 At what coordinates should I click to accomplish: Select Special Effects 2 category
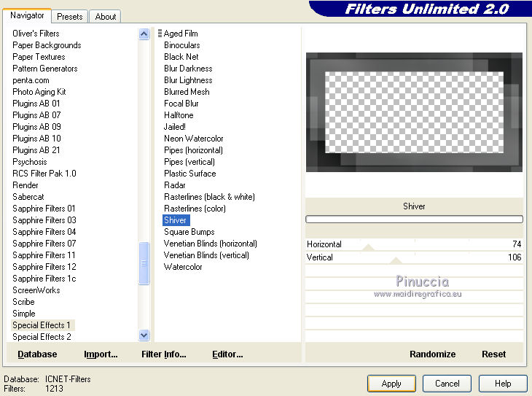tap(42, 337)
